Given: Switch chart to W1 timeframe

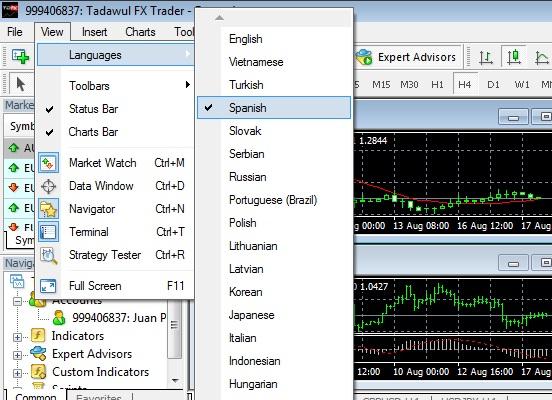Looking at the screenshot, I should (x=522, y=85).
